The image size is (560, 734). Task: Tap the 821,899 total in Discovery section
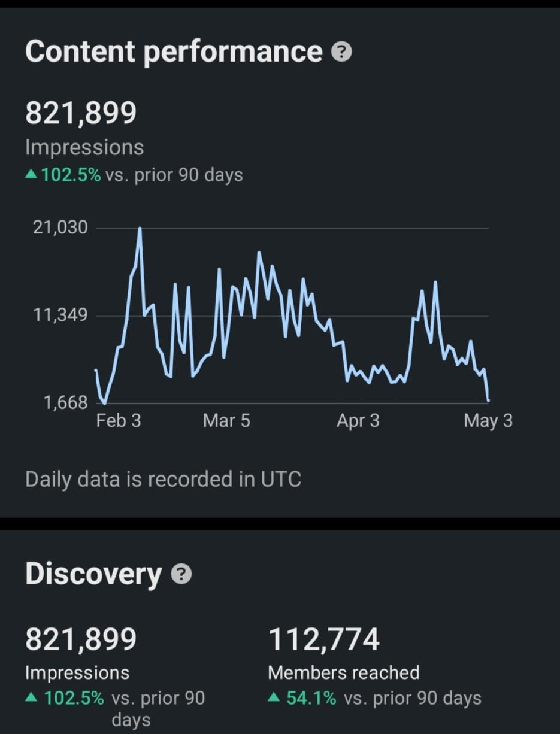81,639
